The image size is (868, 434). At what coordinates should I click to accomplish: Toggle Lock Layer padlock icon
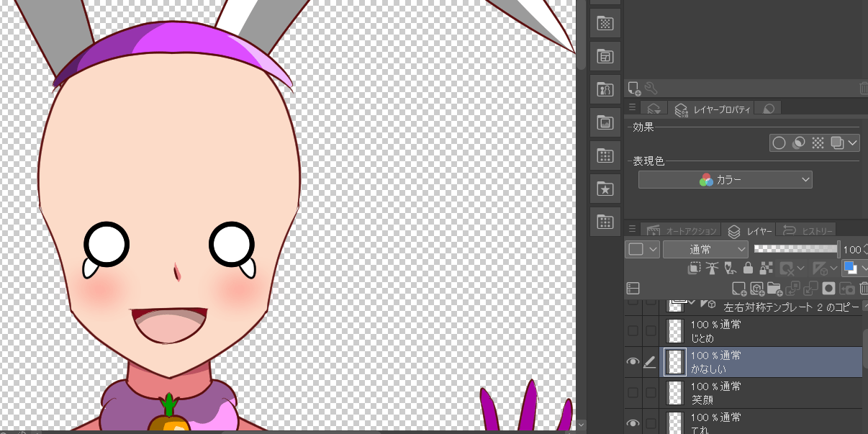coord(748,268)
